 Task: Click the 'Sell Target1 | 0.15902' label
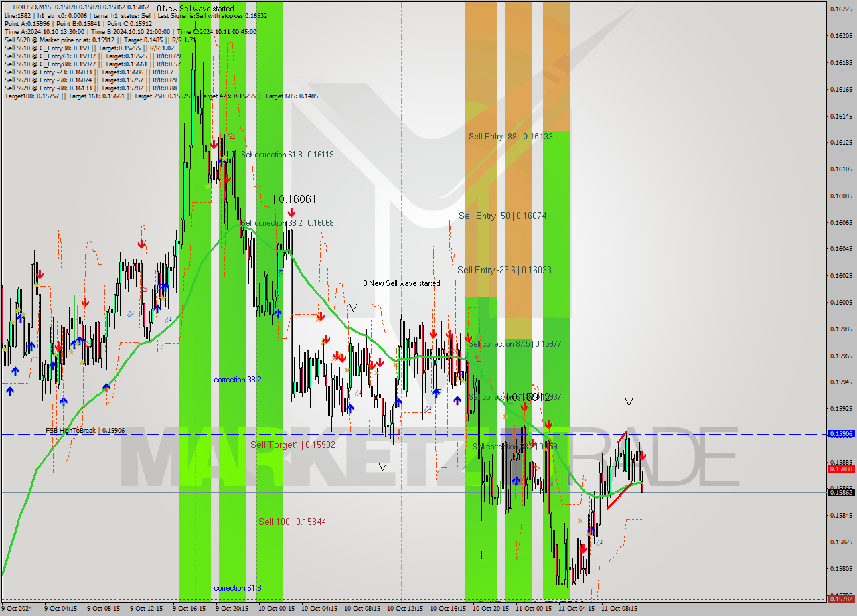(x=293, y=445)
